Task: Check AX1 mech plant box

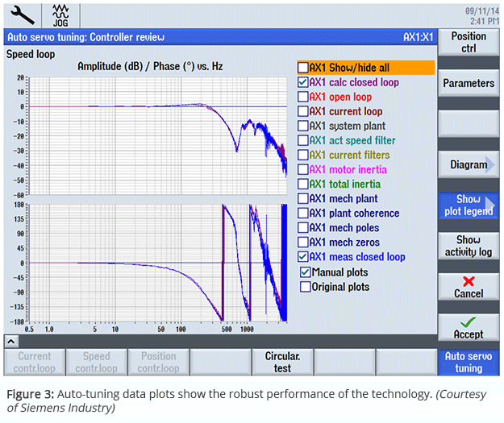Action: pyautogui.click(x=302, y=198)
